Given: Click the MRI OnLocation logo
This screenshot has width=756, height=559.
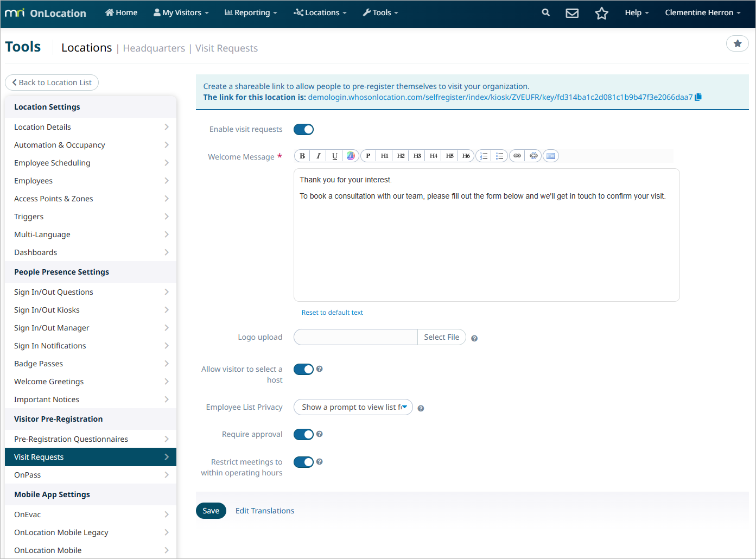Looking at the screenshot, I should (x=46, y=13).
